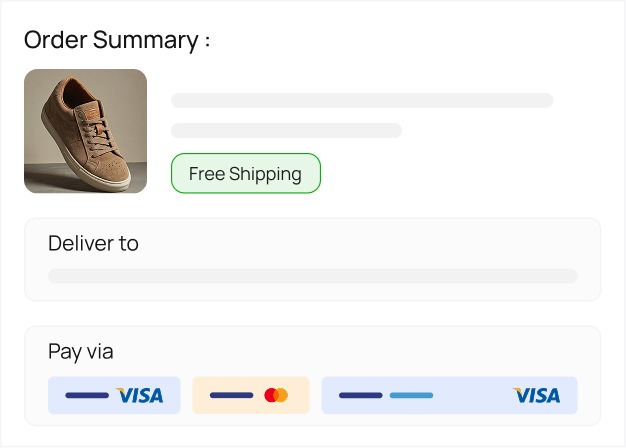Click the brown suede shoe thumbnail
Image resolution: width=626 pixels, height=448 pixels.
(x=85, y=131)
